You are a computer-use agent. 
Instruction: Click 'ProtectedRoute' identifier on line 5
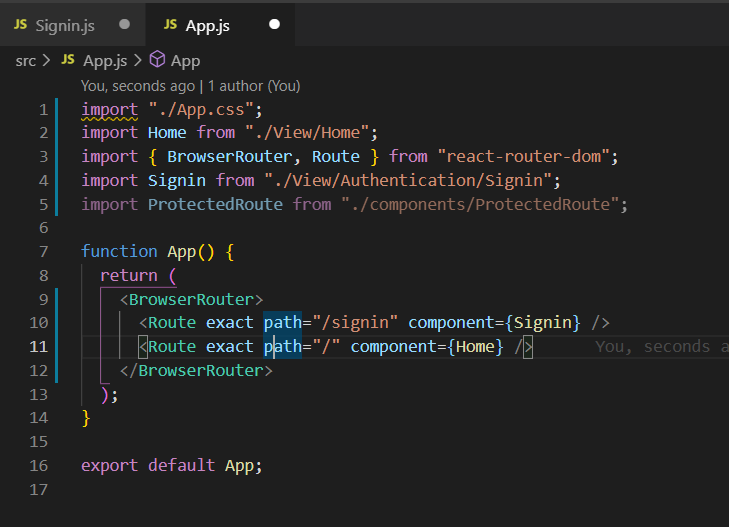click(x=215, y=204)
